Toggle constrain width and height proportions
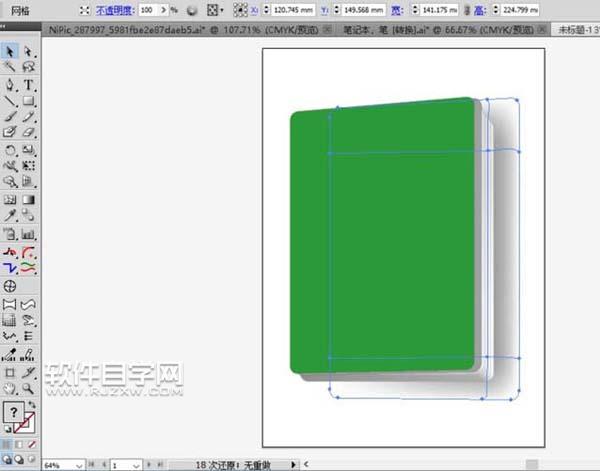Viewport: 600px width, 471px height. 467,10
